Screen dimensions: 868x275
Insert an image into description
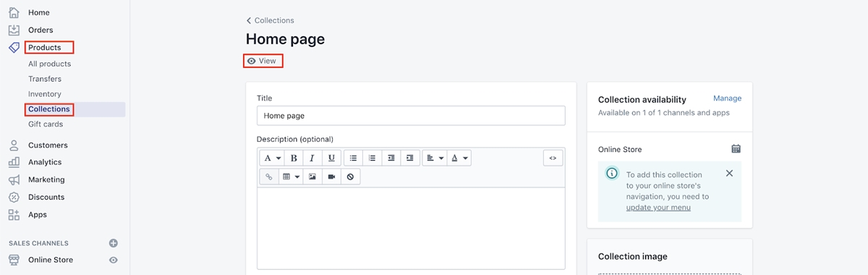(x=312, y=177)
